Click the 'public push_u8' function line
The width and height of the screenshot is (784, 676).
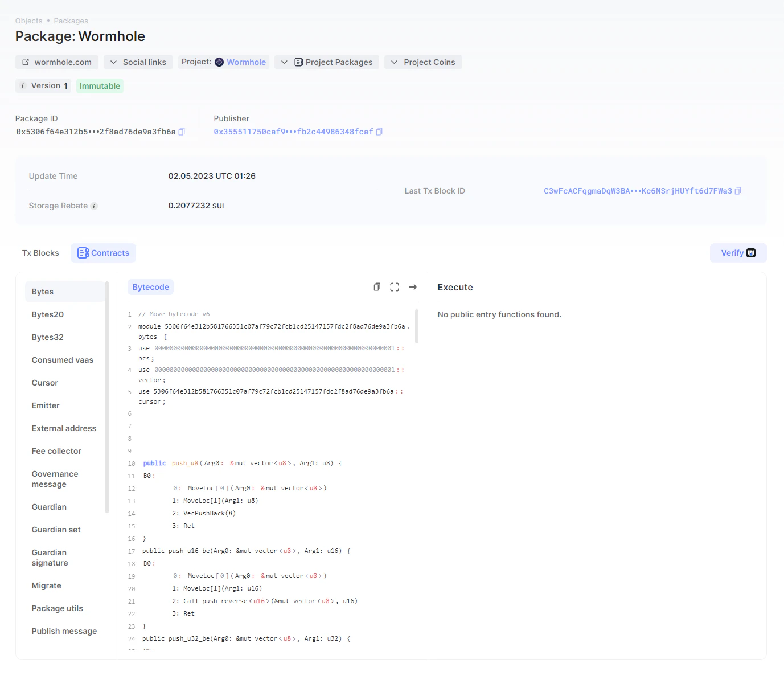[243, 463]
